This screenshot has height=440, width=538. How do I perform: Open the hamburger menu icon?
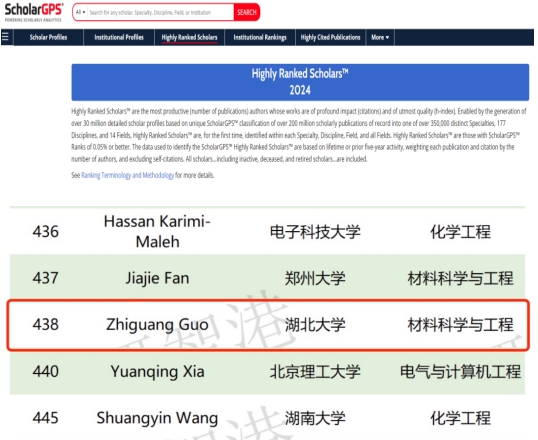pos(5,37)
